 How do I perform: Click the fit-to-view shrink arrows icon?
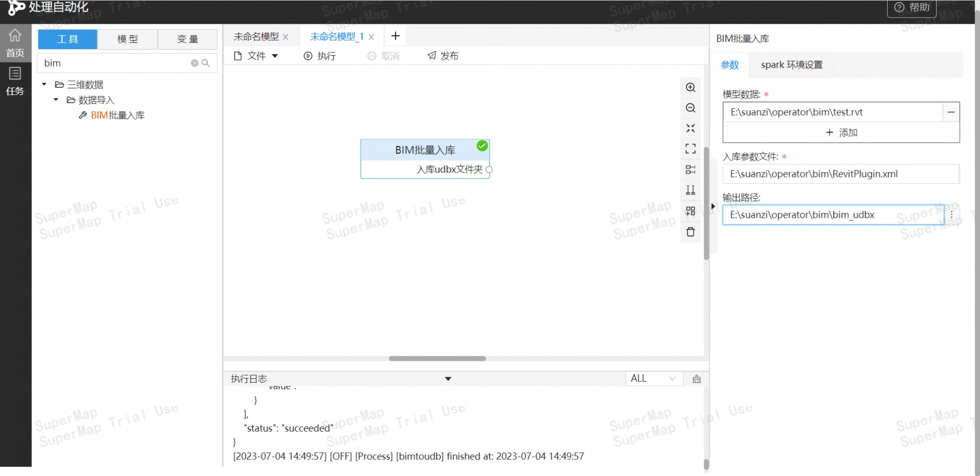691,129
